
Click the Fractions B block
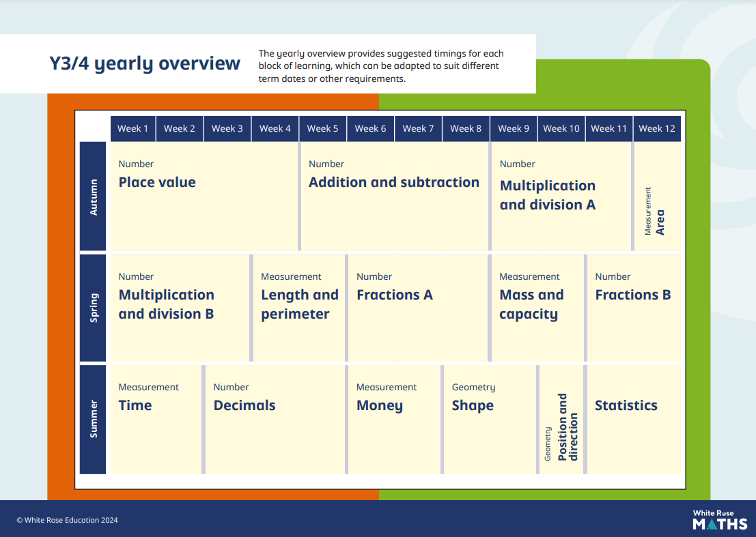point(633,307)
